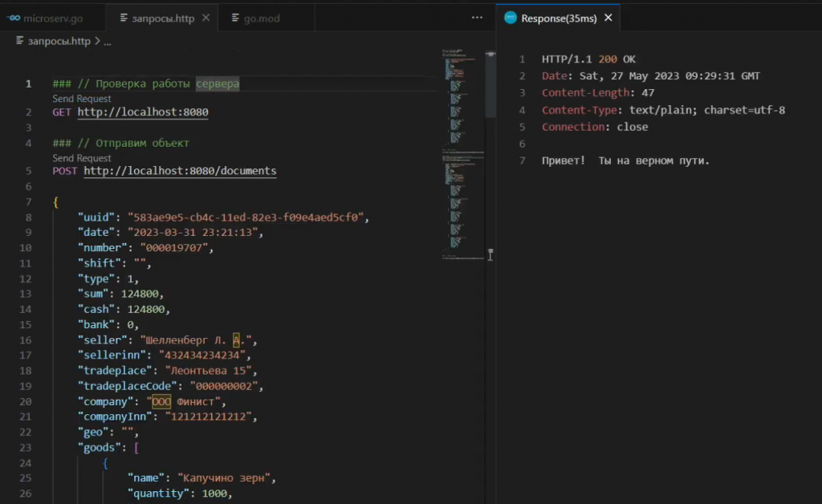Click the name value Капучино зерн

224,478
